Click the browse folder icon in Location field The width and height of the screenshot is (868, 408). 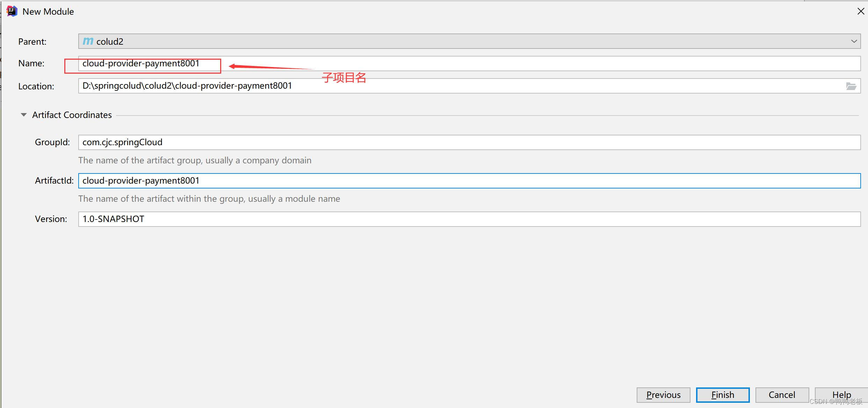pyautogui.click(x=851, y=86)
